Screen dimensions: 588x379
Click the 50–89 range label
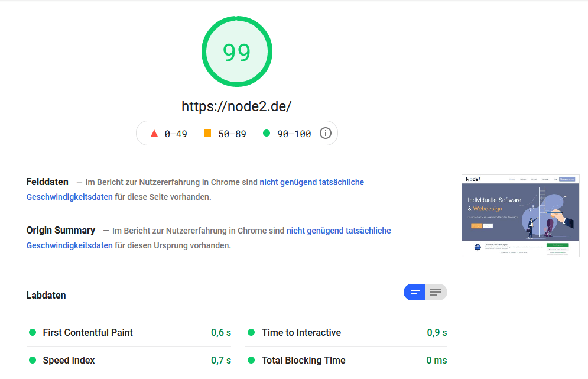click(232, 134)
